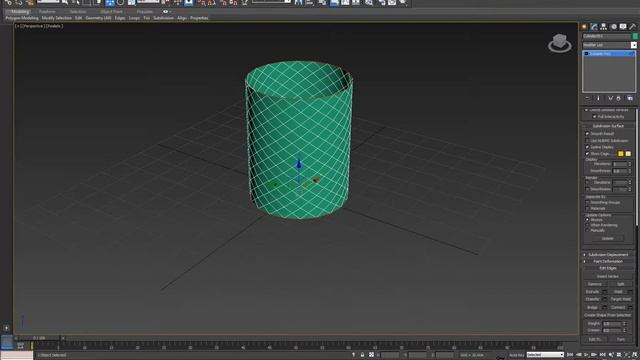Switch to the Populate ribbon tab
640x360 pixels.
(x=144, y=11)
